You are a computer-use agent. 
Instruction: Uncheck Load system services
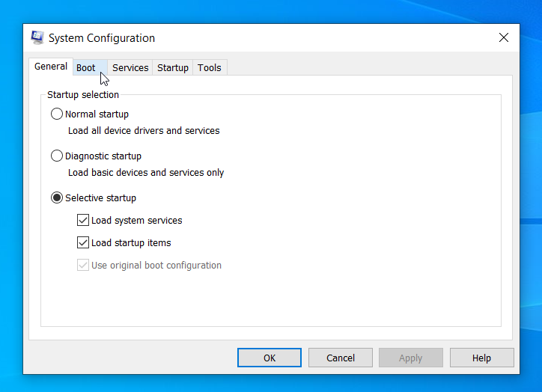[83, 221]
